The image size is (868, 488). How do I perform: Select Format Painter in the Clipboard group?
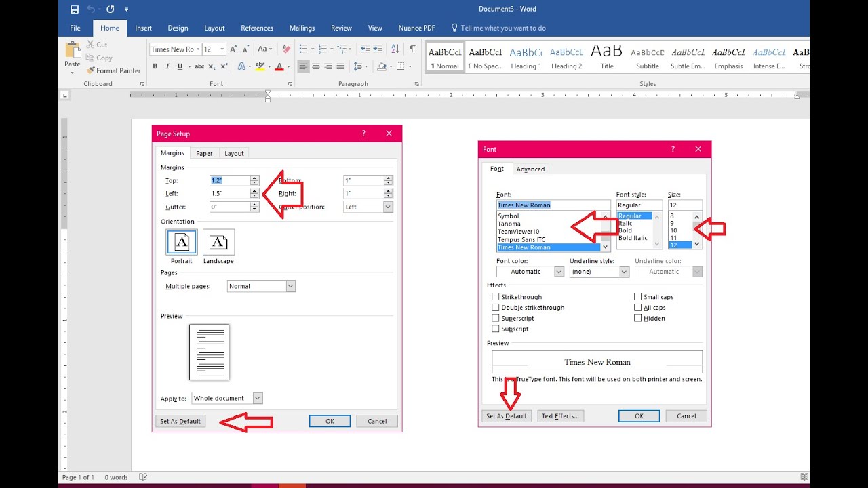coord(113,70)
